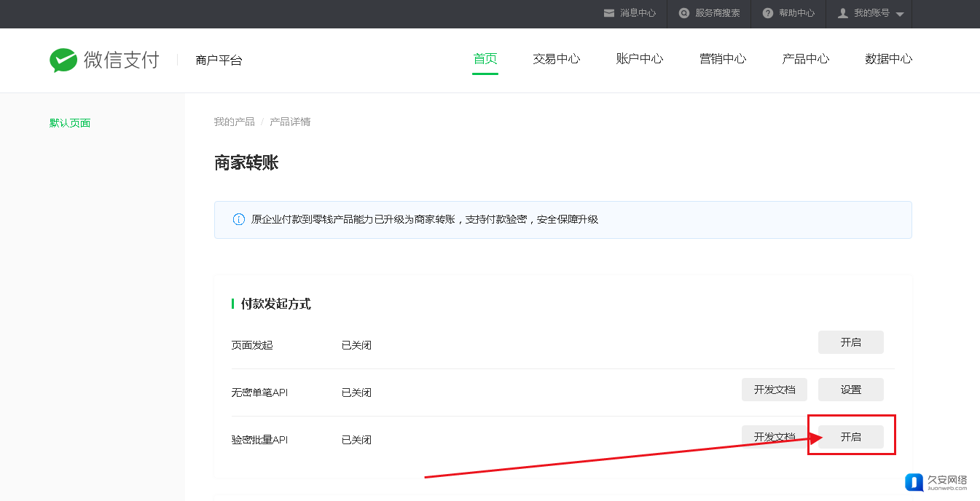Open the 数据中心 tab
The height and width of the screenshot is (501, 980).
(x=888, y=59)
